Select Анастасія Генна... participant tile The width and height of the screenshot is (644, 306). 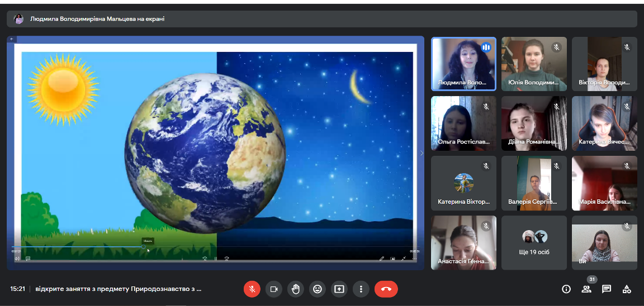coord(463,243)
